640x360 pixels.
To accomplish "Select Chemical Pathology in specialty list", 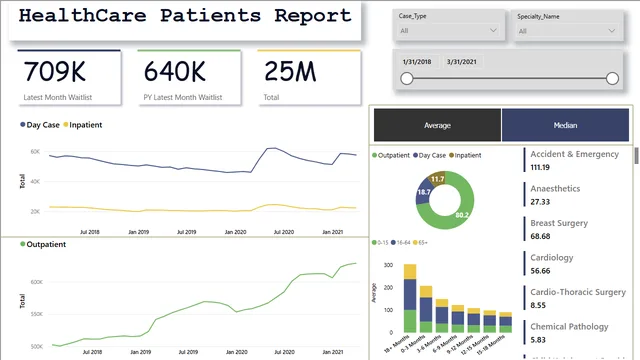I will 569,327.
